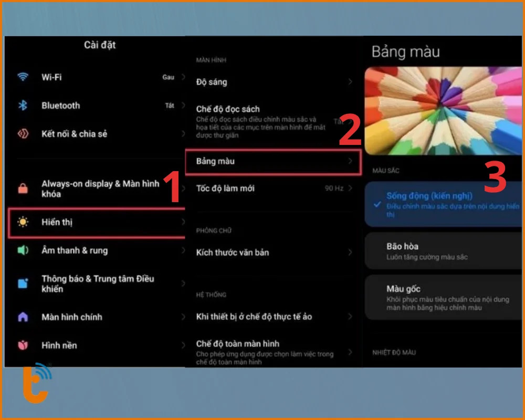Viewport: 525px width, 420px height.
Task: Open Chế độ toàn màn hình option
Action: coord(274,352)
